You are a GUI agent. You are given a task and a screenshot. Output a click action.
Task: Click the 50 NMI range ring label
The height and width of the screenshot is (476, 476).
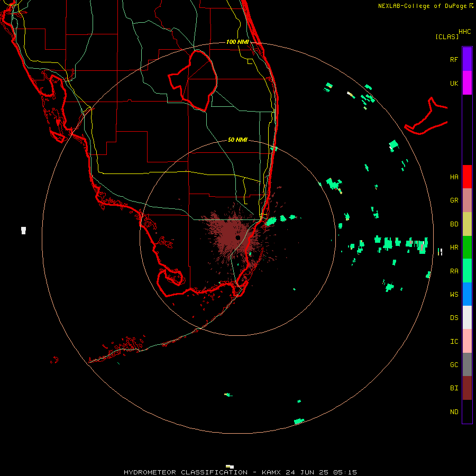(237, 140)
